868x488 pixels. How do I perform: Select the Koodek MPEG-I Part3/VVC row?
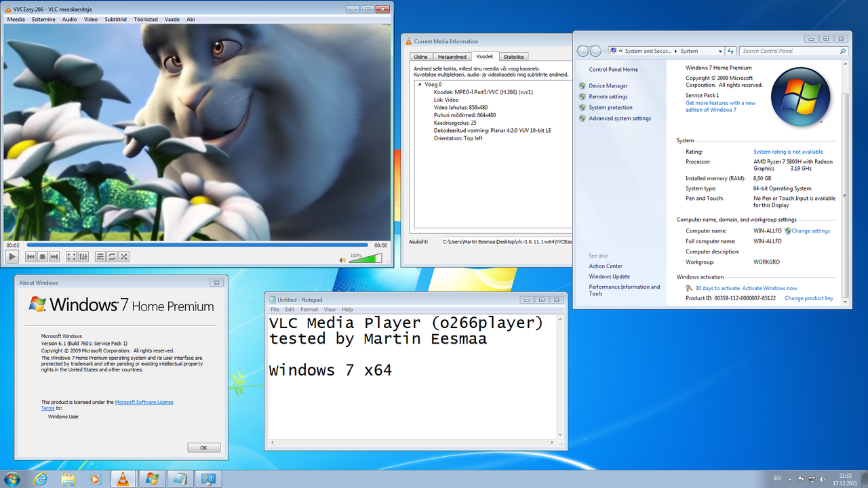[x=484, y=92]
